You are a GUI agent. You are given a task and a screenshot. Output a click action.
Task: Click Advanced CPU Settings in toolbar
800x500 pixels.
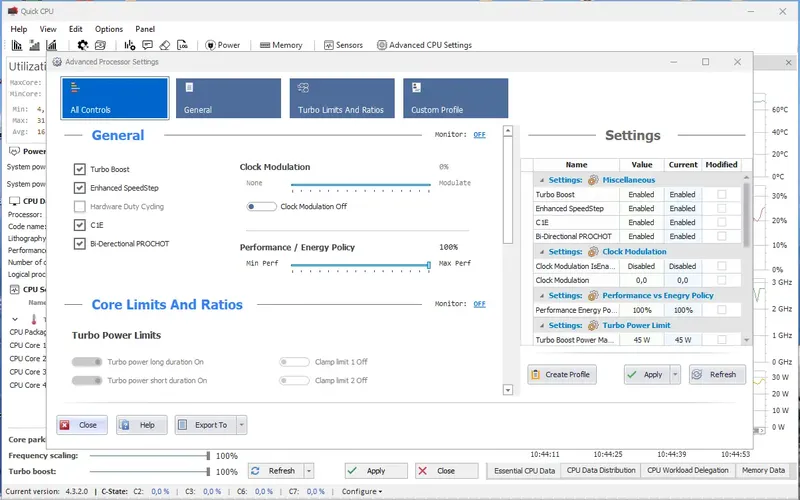(424, 45)
